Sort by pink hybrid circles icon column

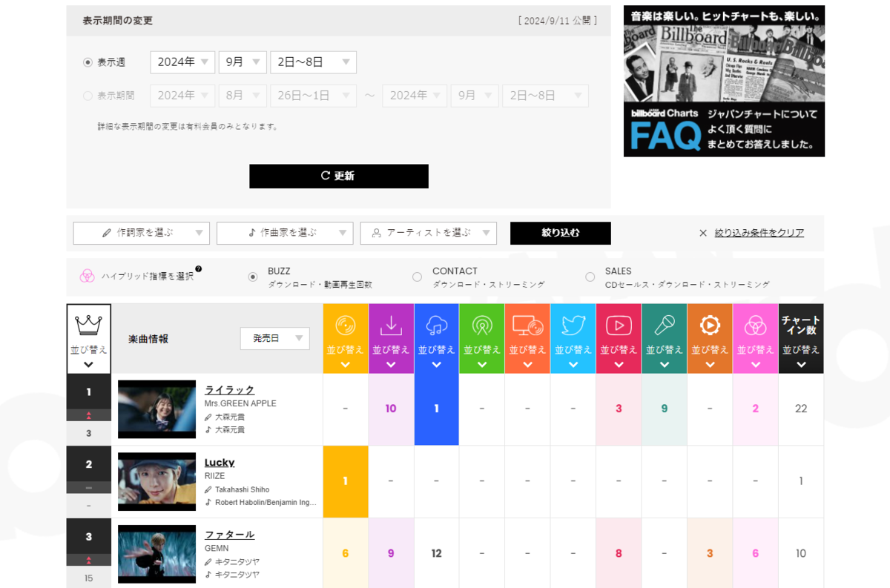pyautogui.click(x=755, y=339)
